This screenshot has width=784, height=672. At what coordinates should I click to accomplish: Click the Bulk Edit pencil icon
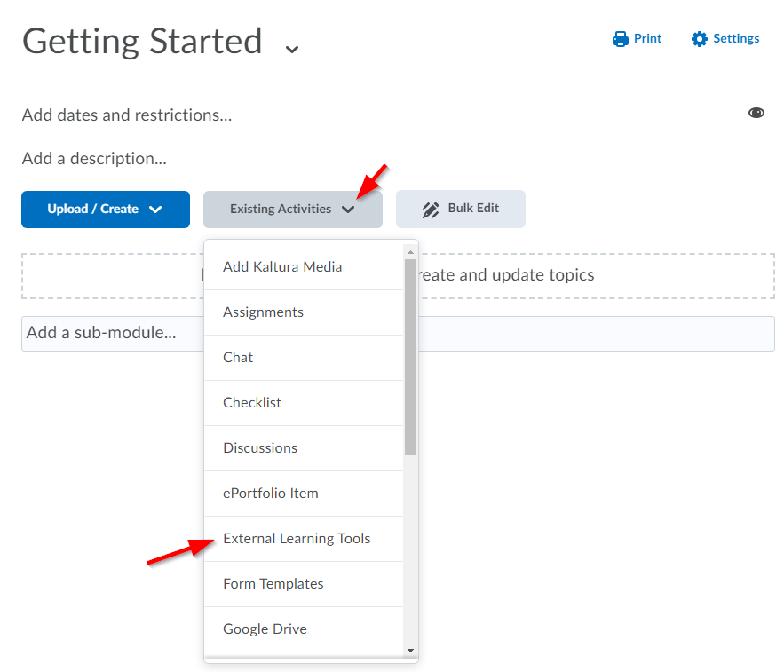[431, 210]
